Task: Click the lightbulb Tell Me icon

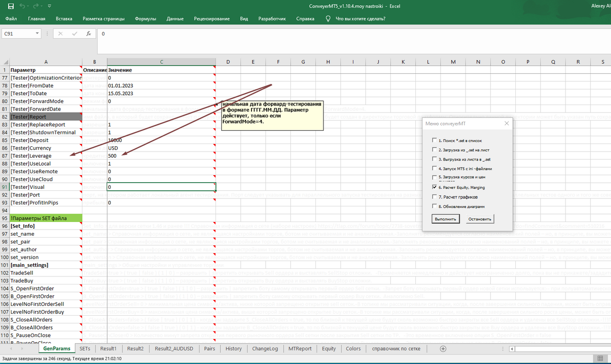Action: (328, 18)
